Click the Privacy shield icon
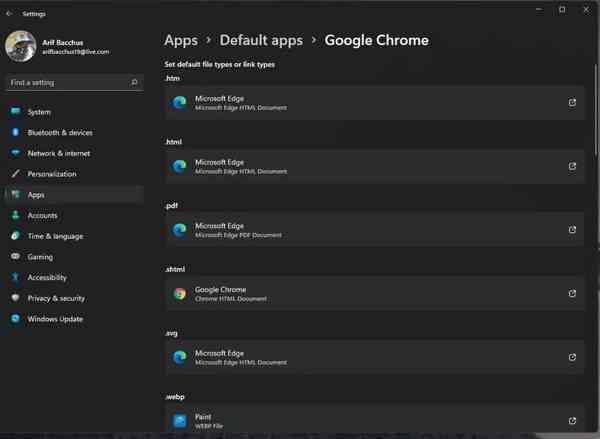Screen dimensions: 600x439 tap(15, 297)
